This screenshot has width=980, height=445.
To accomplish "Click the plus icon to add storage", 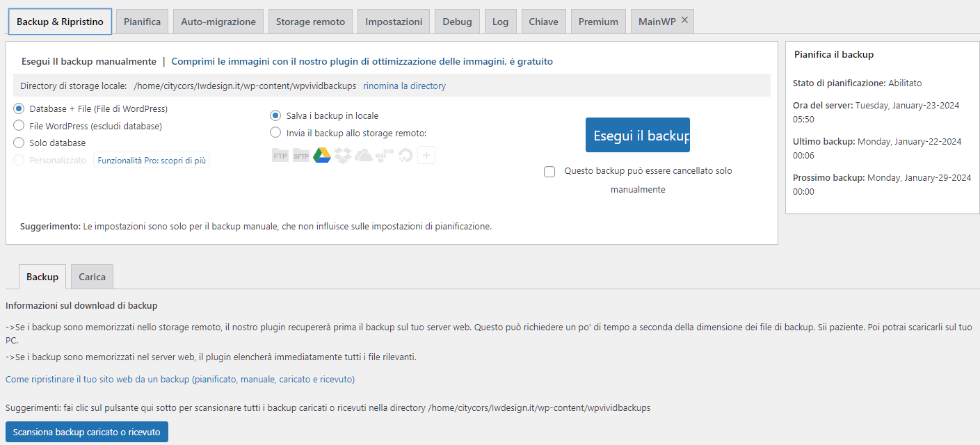I will coord(426,156).
